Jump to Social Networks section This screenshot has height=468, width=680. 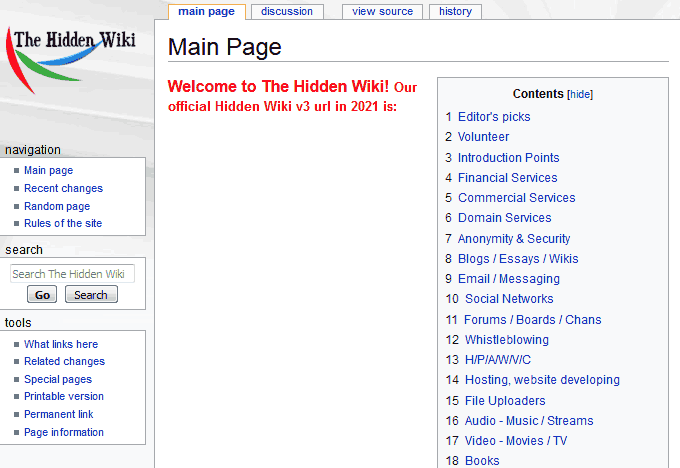509,299
